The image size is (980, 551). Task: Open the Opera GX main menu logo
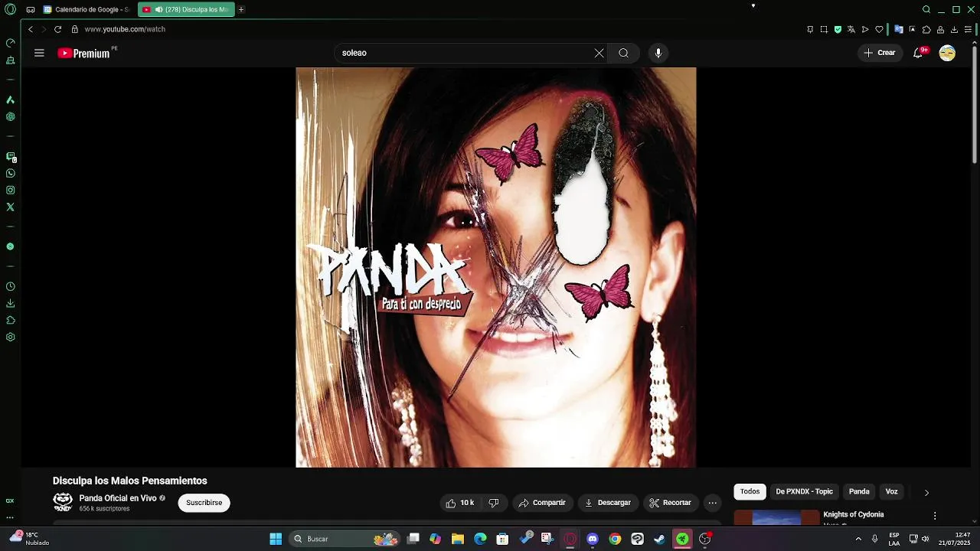coord(11,9)
